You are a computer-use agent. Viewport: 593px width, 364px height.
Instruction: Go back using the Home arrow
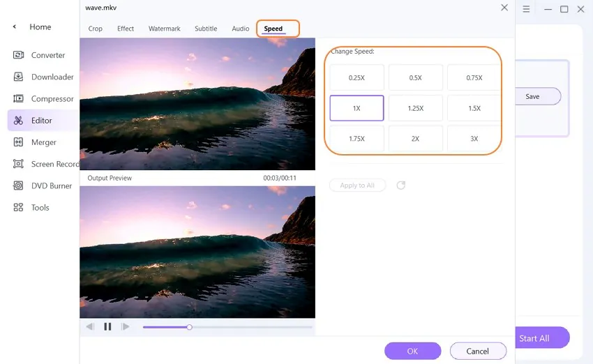point(15,26)
